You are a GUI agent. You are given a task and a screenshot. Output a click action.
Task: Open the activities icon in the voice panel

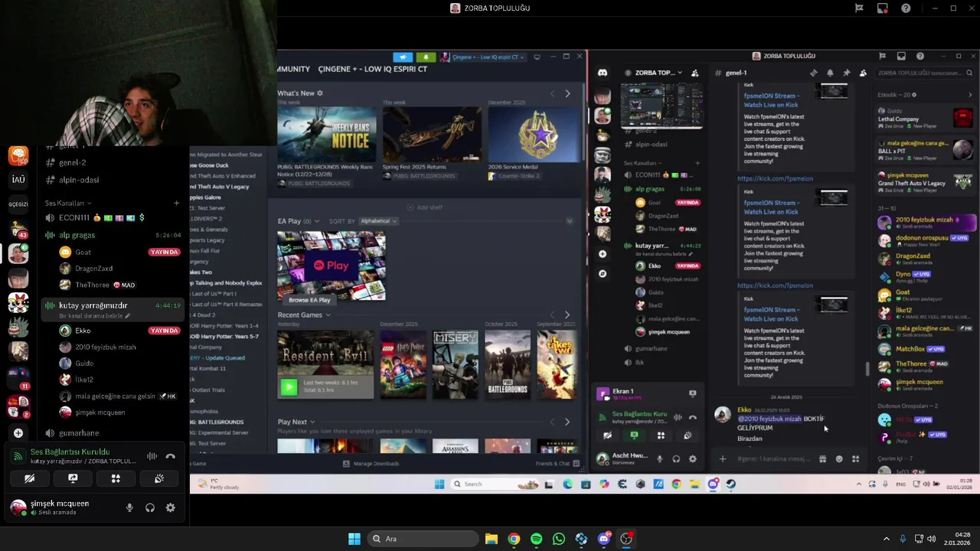[x=116, y=478]
